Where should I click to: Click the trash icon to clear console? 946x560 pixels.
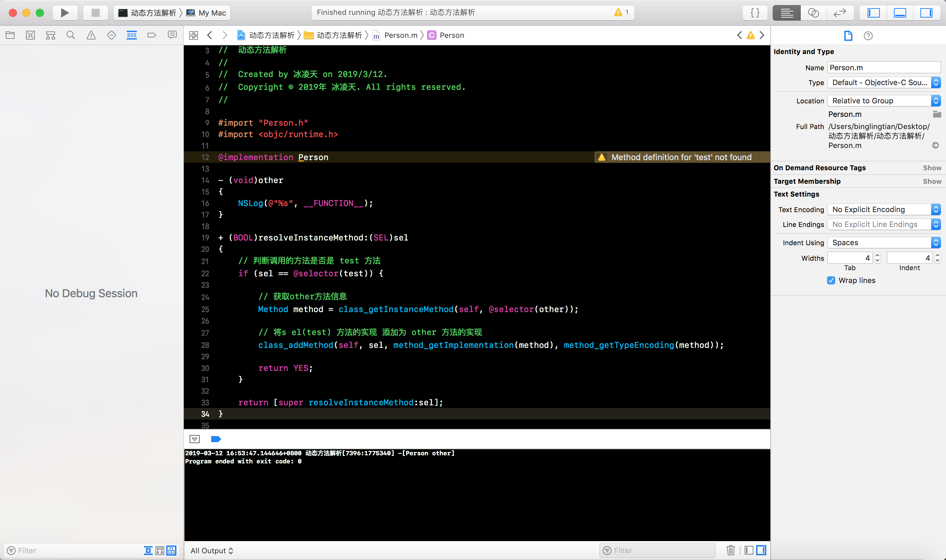tap(731, 550)
